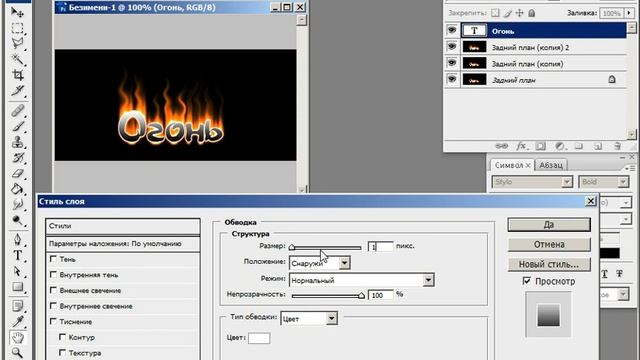Click the lock all padlock icon
Screen dimensions: 640x360
(531, 13)
